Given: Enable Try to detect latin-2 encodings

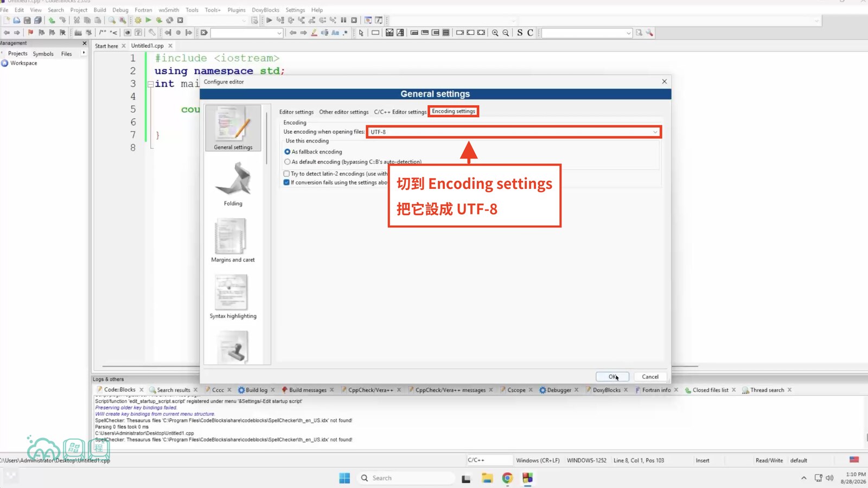Looking at the screenshot, I should 286,174.
